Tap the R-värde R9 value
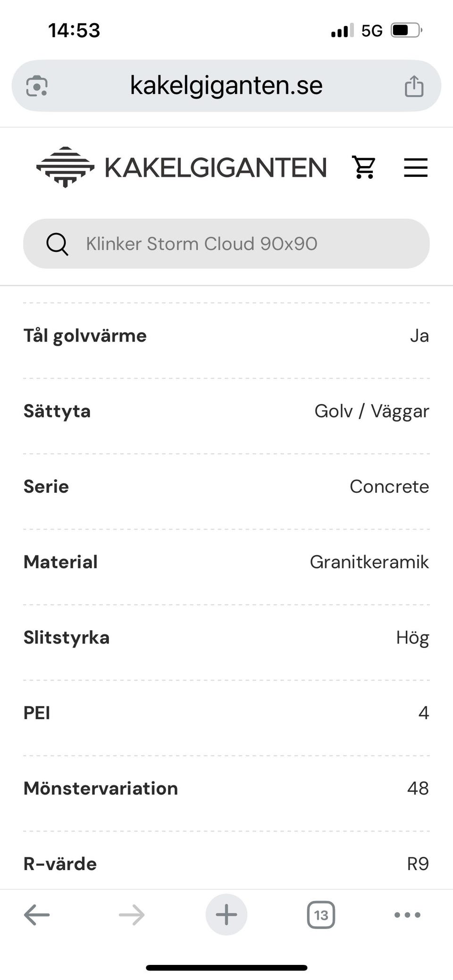The width and height of the screenshot is (453, 980). tap(418, 864)
